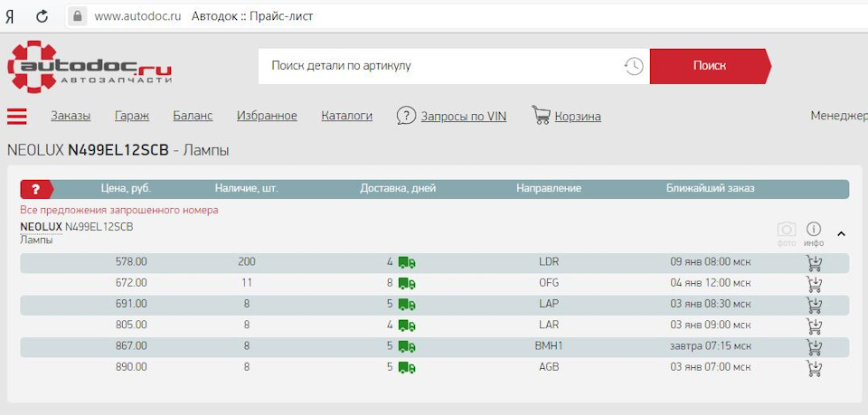Click direction code OFG
The height and width of the screenshot is (415, 868).
[549, 283]
